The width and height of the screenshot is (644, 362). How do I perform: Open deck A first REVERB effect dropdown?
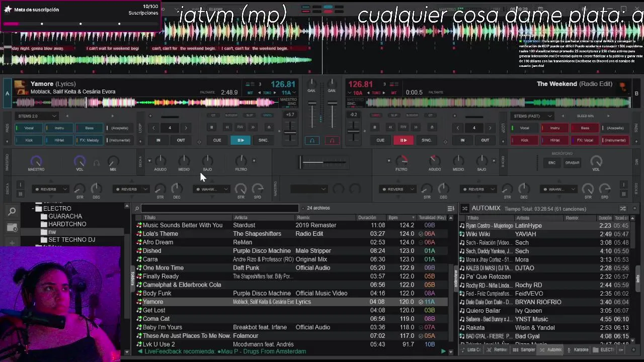(50, 190)
